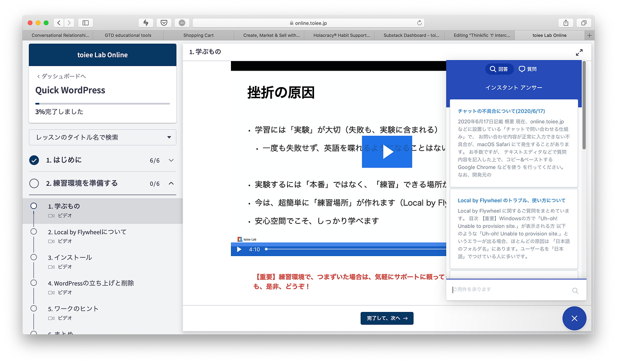Expand the lesson video to fullscreen
617x364 pixels.
click(x=579, y=52)
